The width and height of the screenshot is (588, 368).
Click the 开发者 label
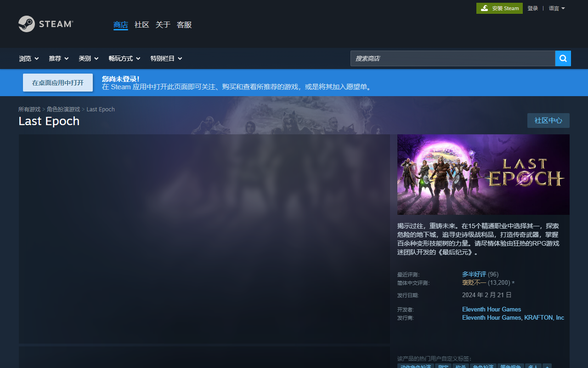click(x=406, y=310)
